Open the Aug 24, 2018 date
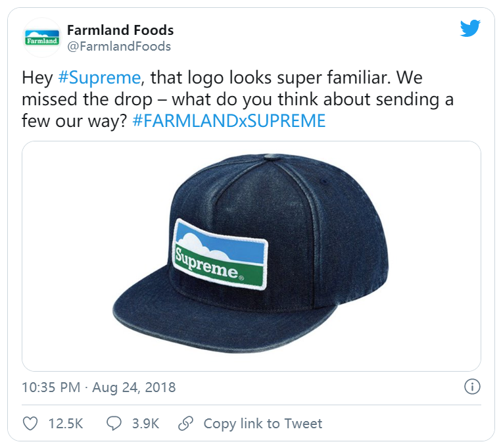This screenshot has height=448, width=501. [x=134, y=387]
